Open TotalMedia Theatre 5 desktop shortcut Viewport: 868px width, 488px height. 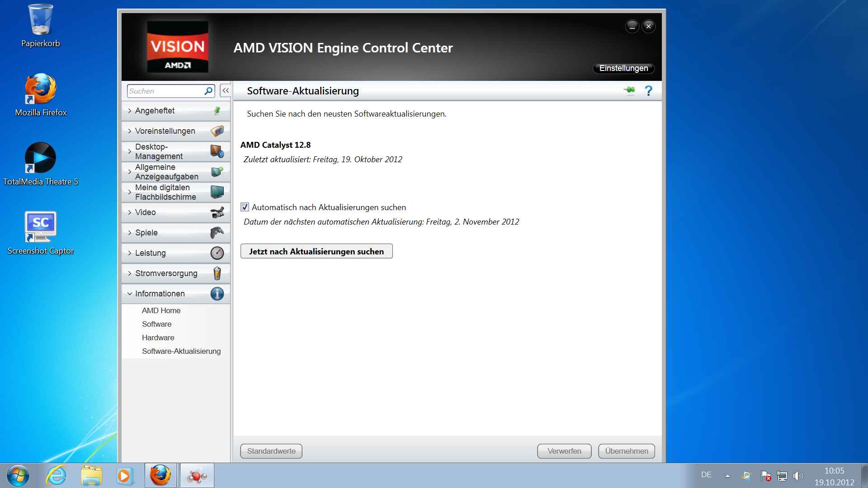[x=41, y=164]
